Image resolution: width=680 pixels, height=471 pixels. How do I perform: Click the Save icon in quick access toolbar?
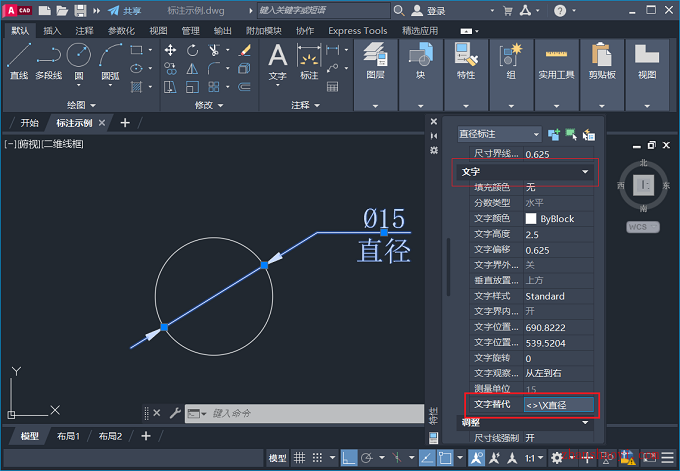pos(80,10)
